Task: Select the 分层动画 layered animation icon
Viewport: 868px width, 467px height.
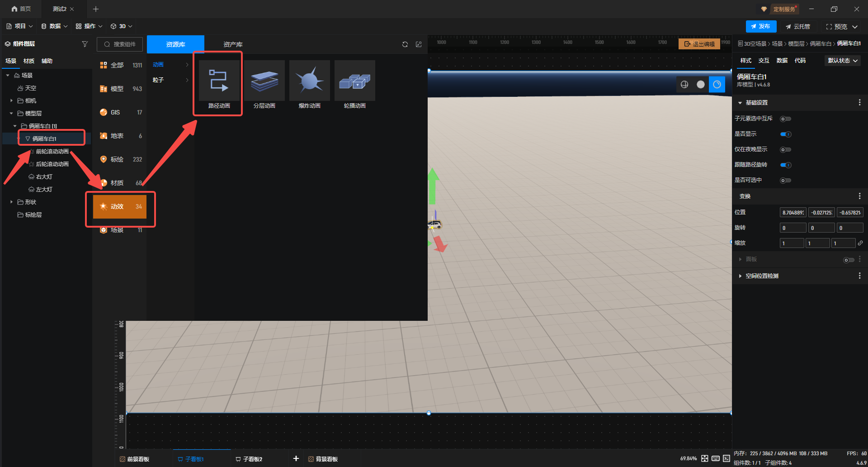Action: point(264,81)
